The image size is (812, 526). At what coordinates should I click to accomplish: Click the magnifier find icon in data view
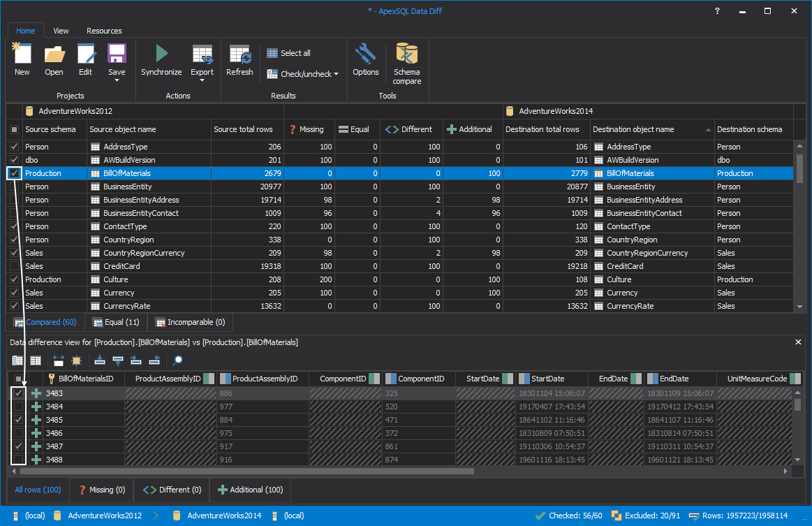[178, 360]
